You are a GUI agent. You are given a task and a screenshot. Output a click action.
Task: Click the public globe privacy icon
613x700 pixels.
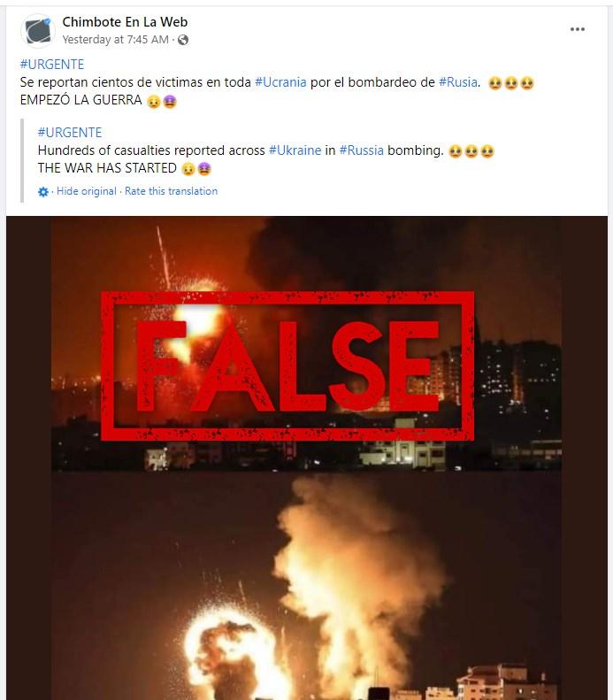click(x=183, y=40)
